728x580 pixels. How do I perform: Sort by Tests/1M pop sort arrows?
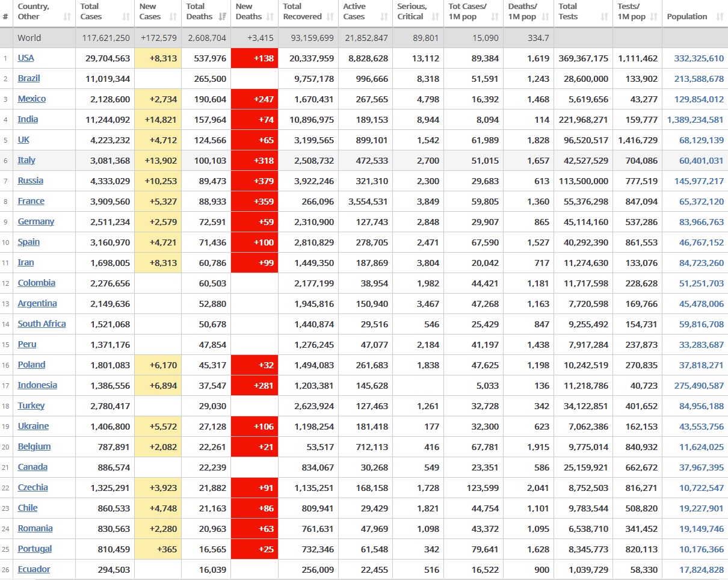coord(654,17)
